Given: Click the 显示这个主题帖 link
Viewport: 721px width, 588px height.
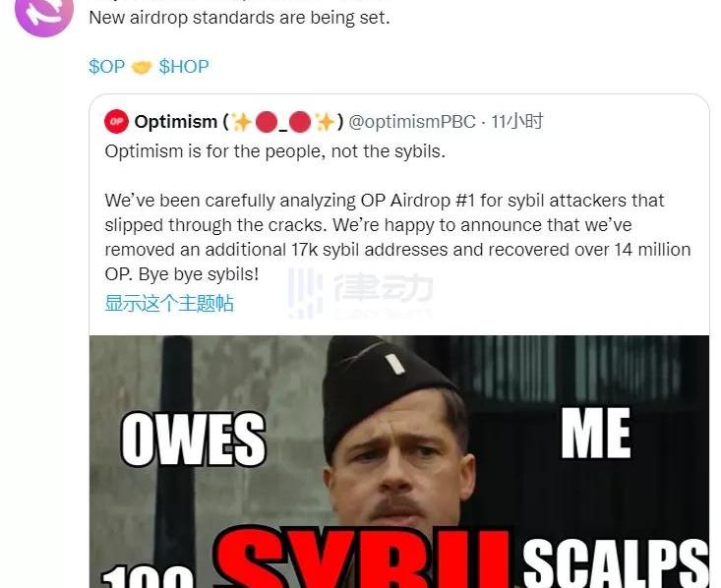Looking at the screenshot, I should click(169, 304).
